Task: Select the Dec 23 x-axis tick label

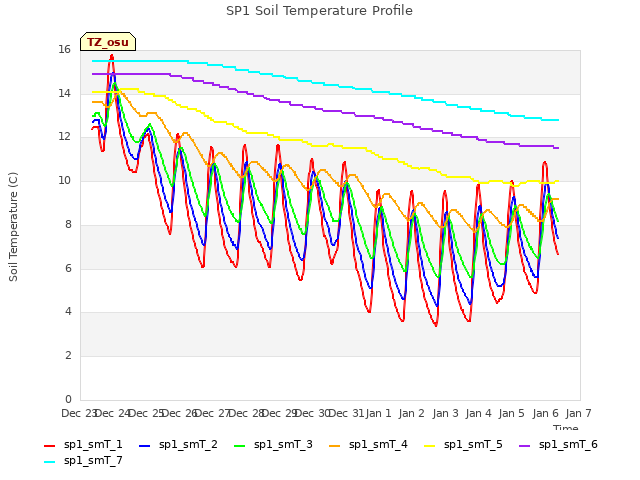Action: click(78, 413)
